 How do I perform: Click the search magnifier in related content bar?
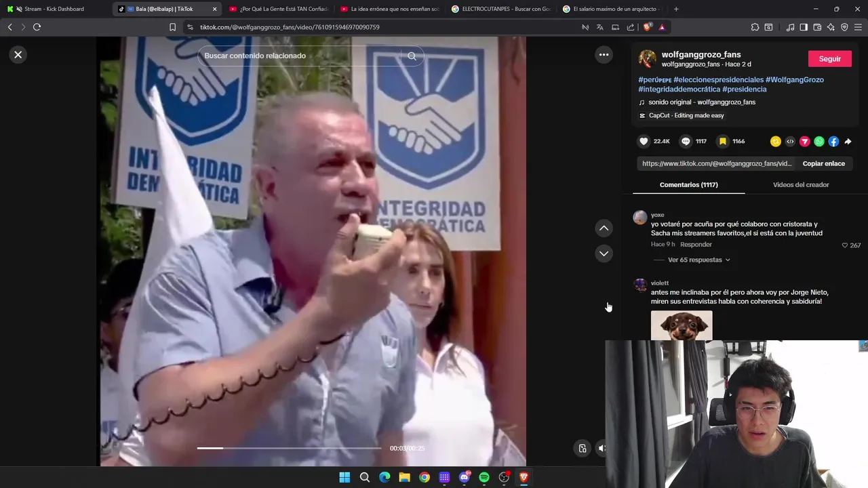412,56
